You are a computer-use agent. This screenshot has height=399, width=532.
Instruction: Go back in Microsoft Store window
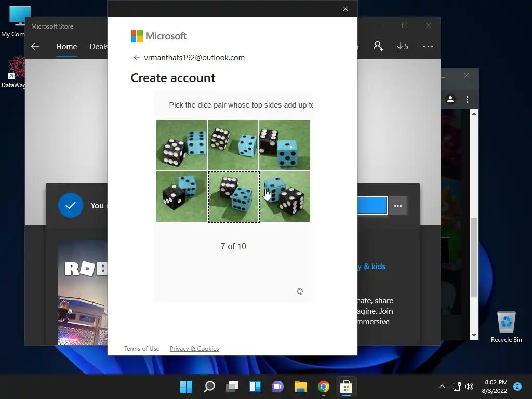click(x=35, y=46)
